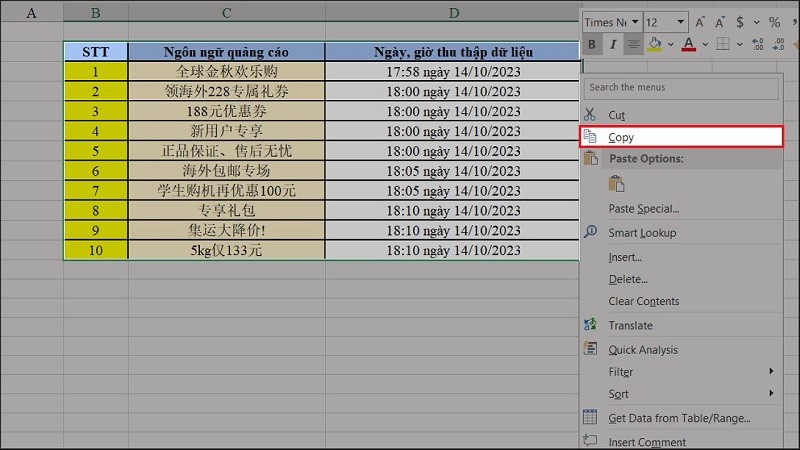The width and height of the screenshot is (800, 450).
Task: Choose Delete from the context menu
Action: 681,279
